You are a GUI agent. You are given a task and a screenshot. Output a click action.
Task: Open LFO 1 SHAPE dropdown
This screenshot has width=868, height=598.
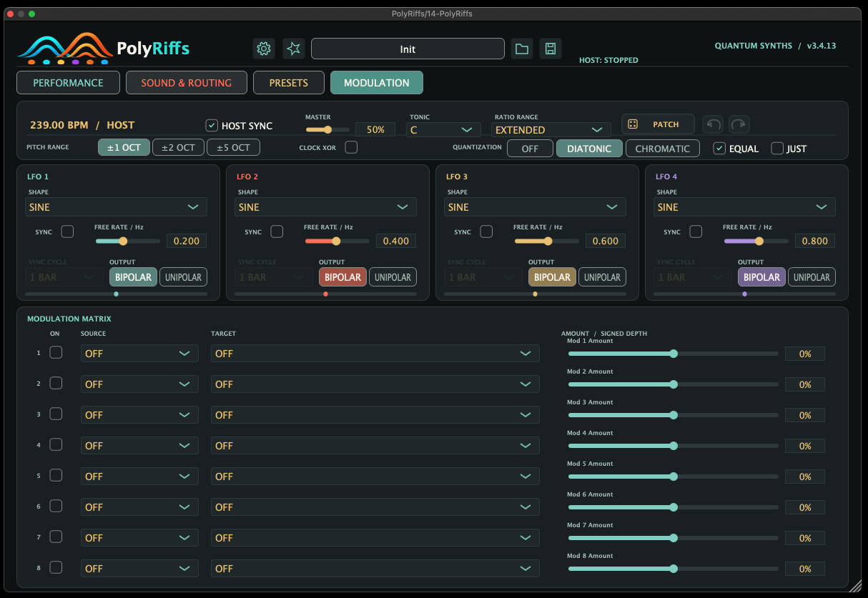tap(116, 207)
